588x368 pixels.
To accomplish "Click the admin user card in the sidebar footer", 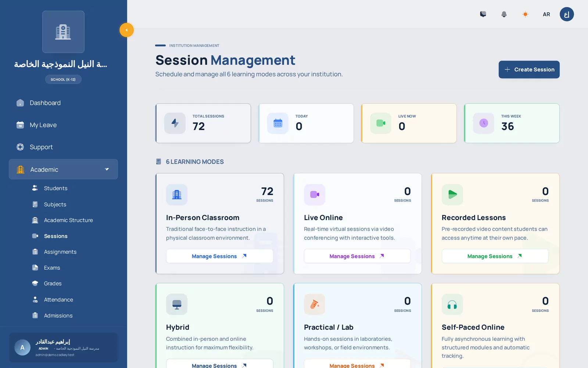I will pos(63,348).
